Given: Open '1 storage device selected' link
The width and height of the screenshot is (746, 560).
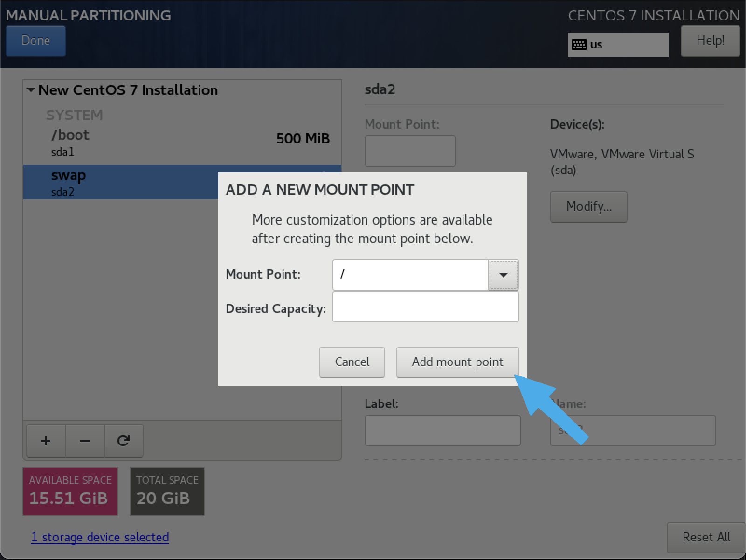Looking at the screenshot, I should pyautogui.click(x=99, y=537).
